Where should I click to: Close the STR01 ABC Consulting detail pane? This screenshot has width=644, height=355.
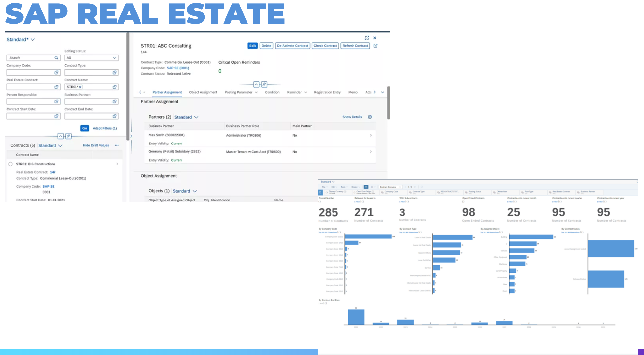point(375,38)
